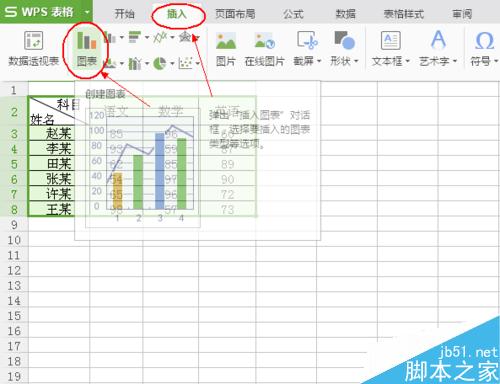Expand the 形状 dropdown arrow
This screenshot has width=500, height=384.
[356, 61]
